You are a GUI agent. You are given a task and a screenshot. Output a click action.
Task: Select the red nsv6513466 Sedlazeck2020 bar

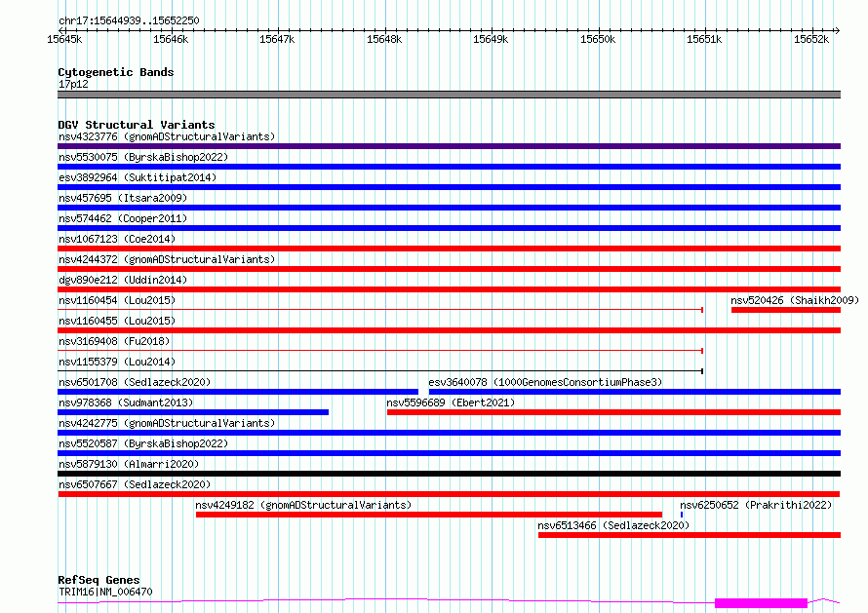[690, 535]
